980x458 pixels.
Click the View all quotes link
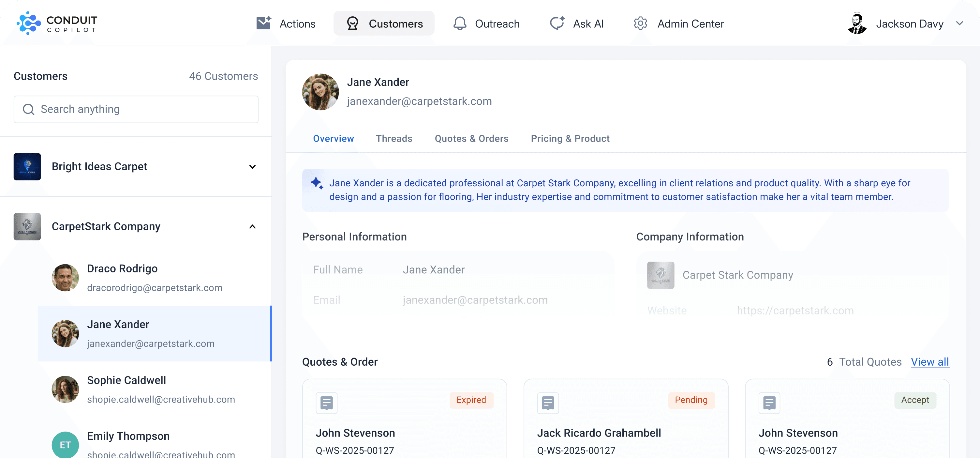pyautogui.click(x=929, y=362)
